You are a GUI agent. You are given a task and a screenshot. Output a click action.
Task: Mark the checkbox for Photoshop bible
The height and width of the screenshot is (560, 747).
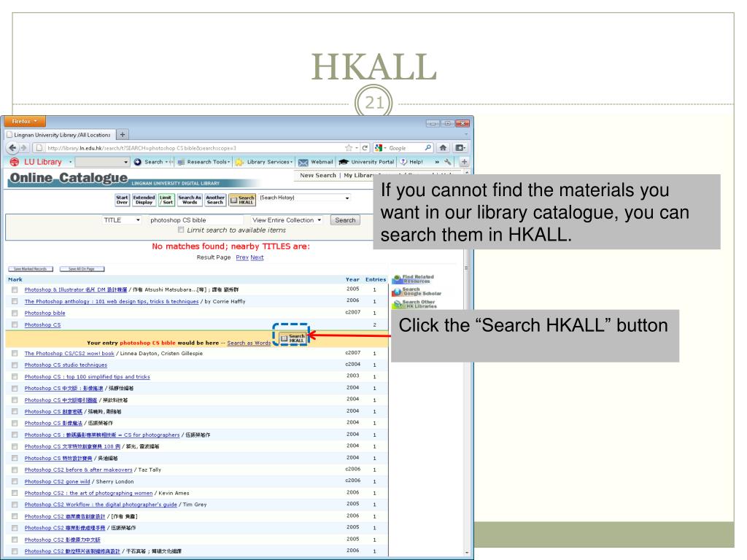pyautogui.click(x=15, y=314)
